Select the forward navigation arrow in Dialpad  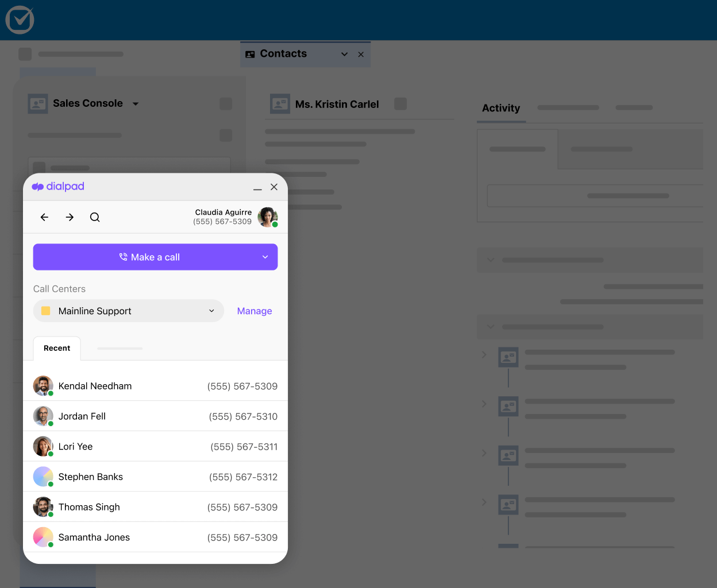click(x=70, y=218)
